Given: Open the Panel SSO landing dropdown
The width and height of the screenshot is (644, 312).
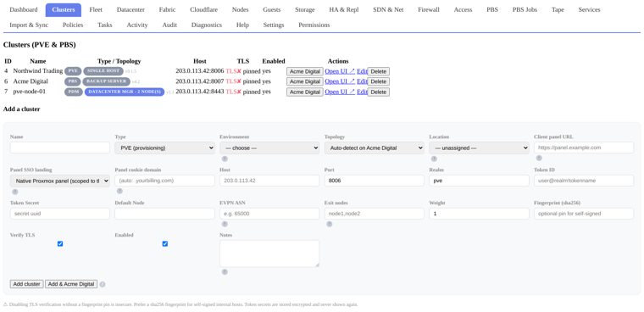Looking at the screenshot, I should click(x=60, y=181).
